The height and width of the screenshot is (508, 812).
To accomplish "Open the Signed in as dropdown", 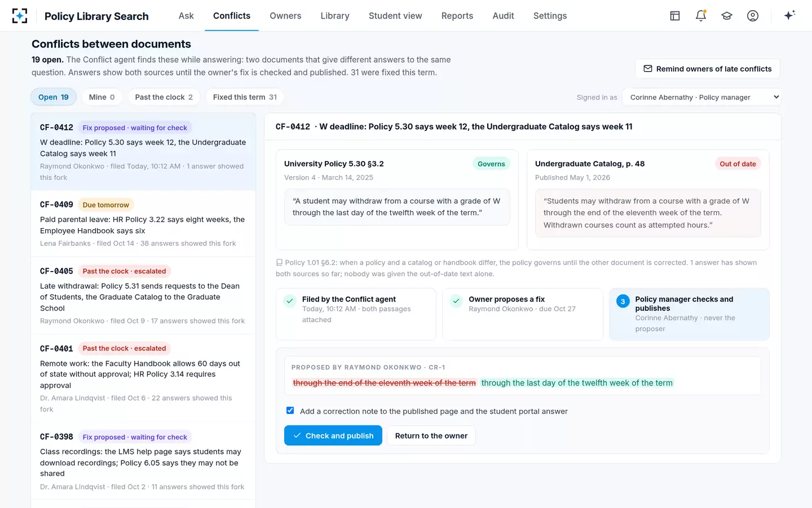I will (x=701, y=97).
